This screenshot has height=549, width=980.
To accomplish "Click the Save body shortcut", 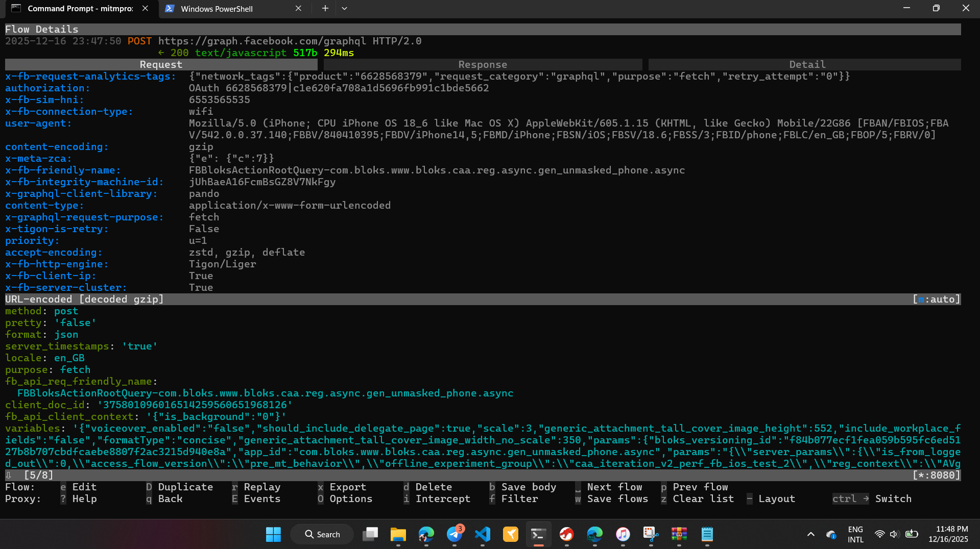I will point(523,487).
